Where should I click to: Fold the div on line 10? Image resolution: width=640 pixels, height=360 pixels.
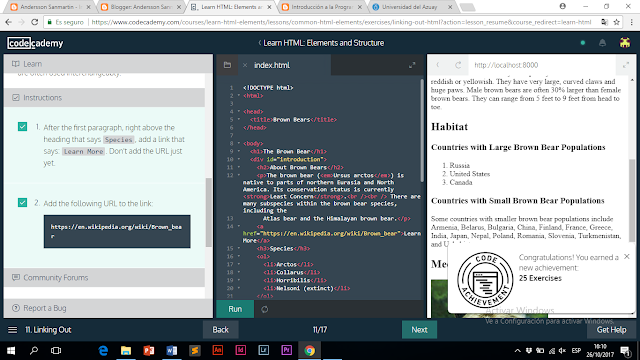tap(239, 159)
